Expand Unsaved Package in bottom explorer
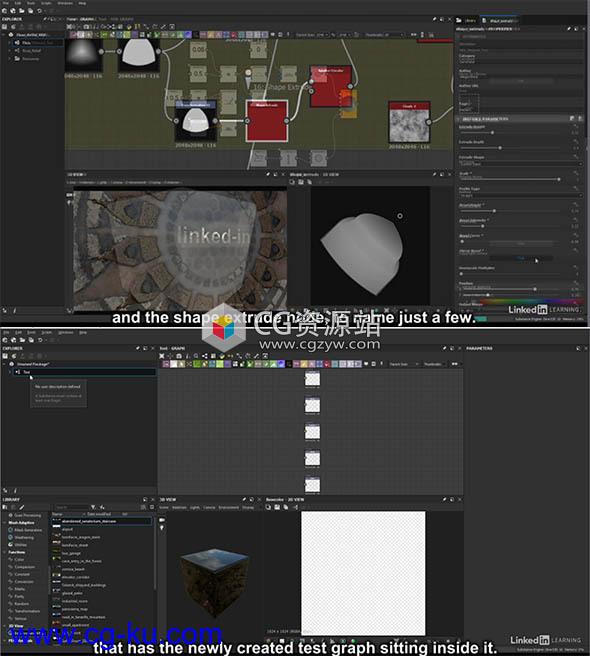Screen dimensions: 590x656 [5, 364]
